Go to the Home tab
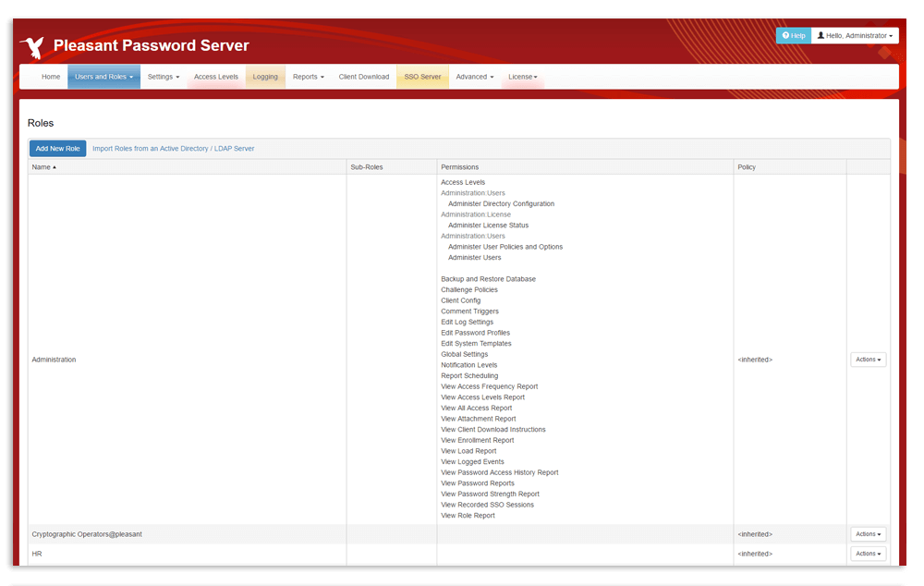 click(51, 77)
